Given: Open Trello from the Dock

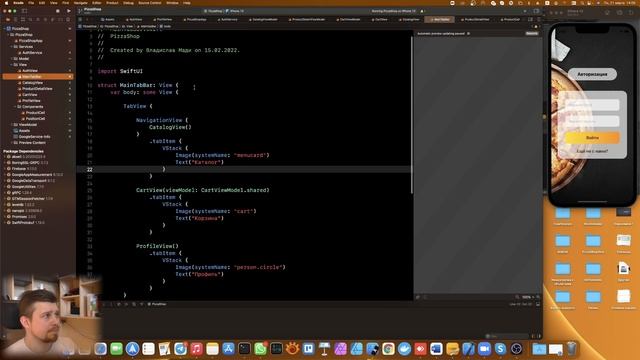Looking at the screenshot, I should coord(308,349).
